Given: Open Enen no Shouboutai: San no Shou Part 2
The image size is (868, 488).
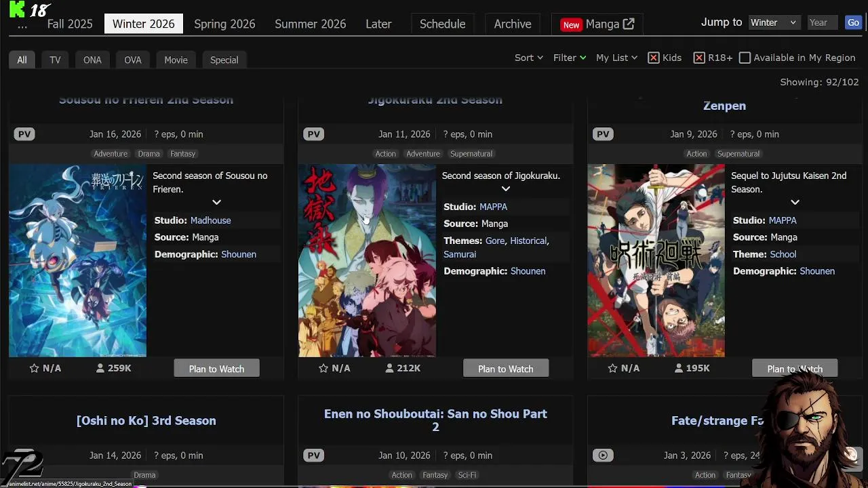Looking at the screenshot, I should pyautogui.click(x=435, y=420).
